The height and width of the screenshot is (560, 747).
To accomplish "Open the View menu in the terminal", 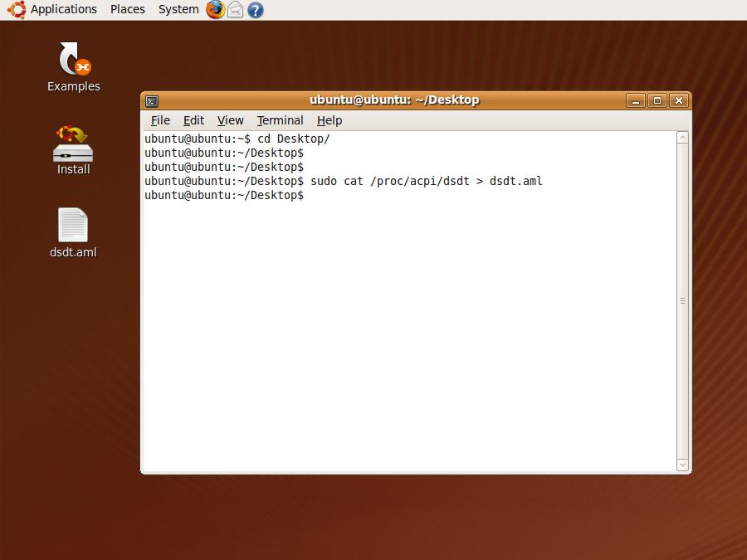I will (x=230, y=120).
